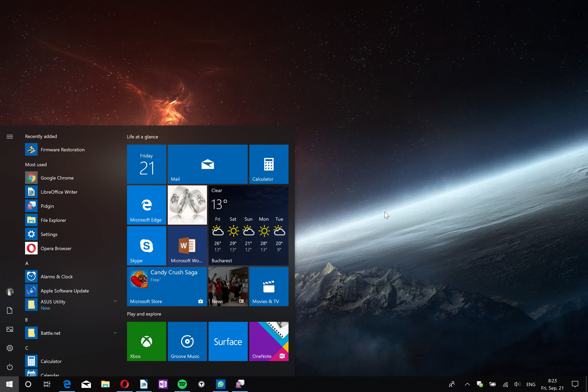Click the letter A section header
588x392 pixels.
click(27, 263)
